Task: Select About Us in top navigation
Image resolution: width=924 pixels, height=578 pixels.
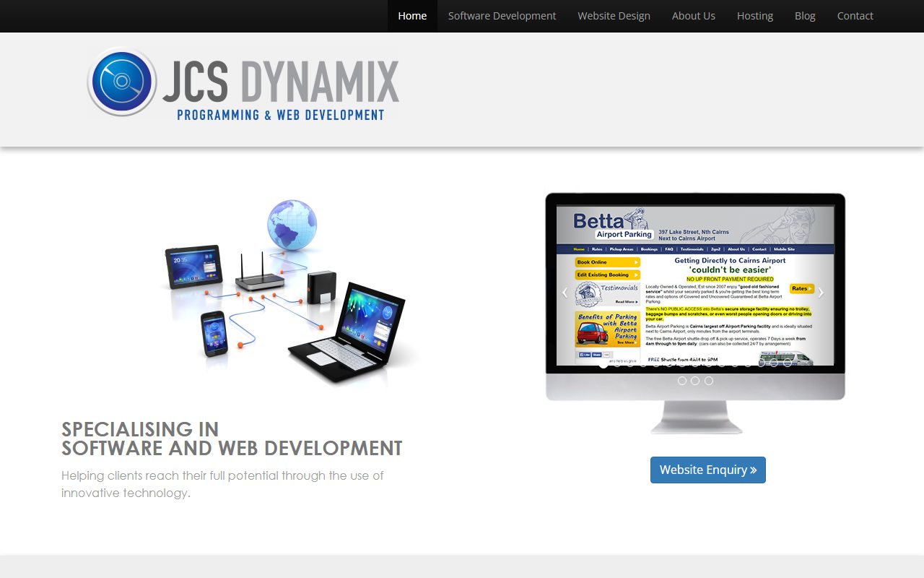Action: [693, 16]
